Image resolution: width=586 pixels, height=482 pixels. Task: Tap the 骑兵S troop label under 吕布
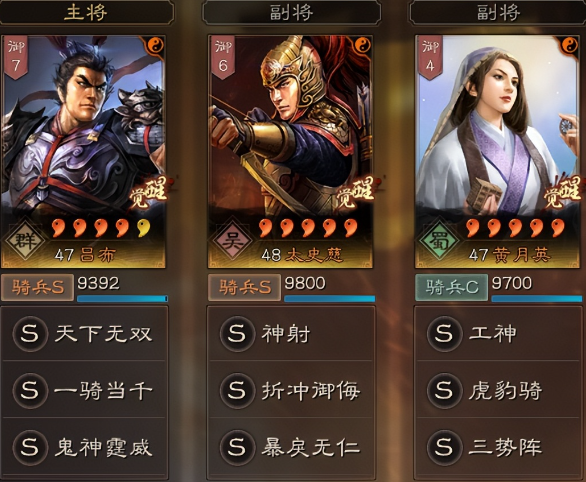click(x=37, y=287)
